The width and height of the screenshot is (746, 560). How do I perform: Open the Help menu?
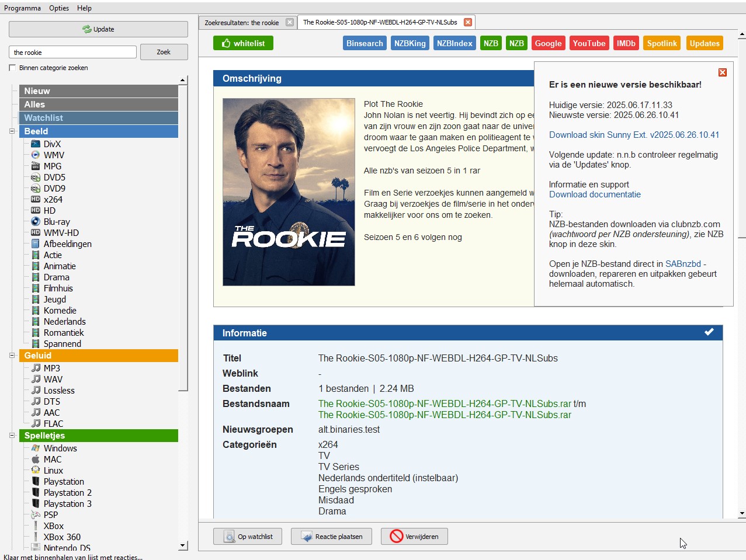tap(84, 8)
